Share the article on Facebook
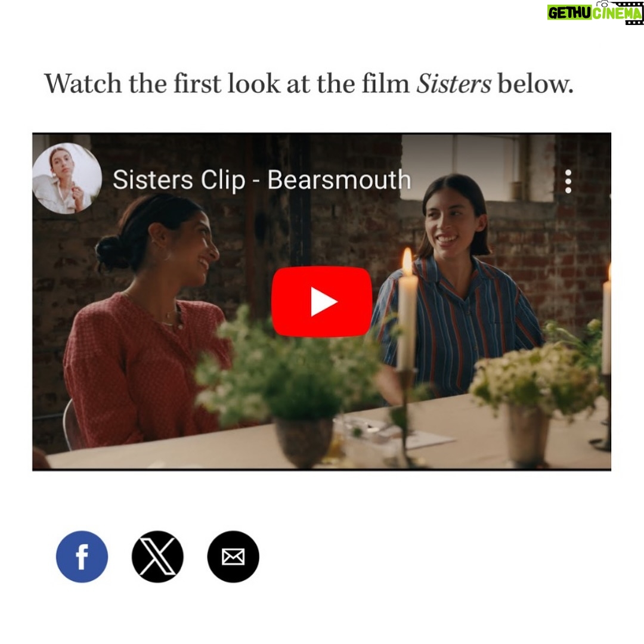Viewport: 644px width, 644px height. [x=82, y=556]
